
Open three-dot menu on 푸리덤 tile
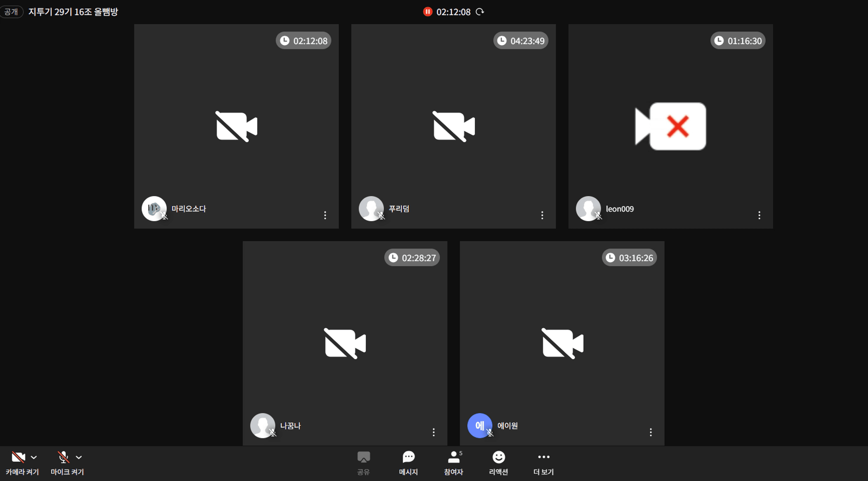point(542,215)
